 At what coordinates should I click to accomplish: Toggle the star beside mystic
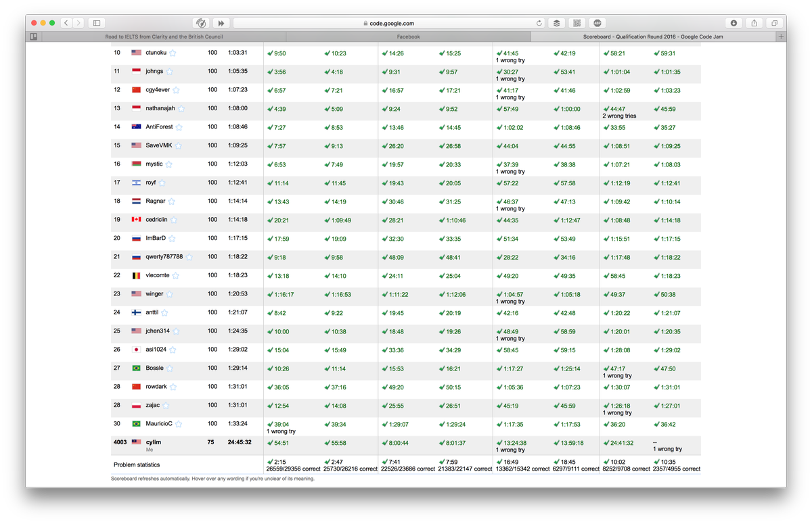169,164
